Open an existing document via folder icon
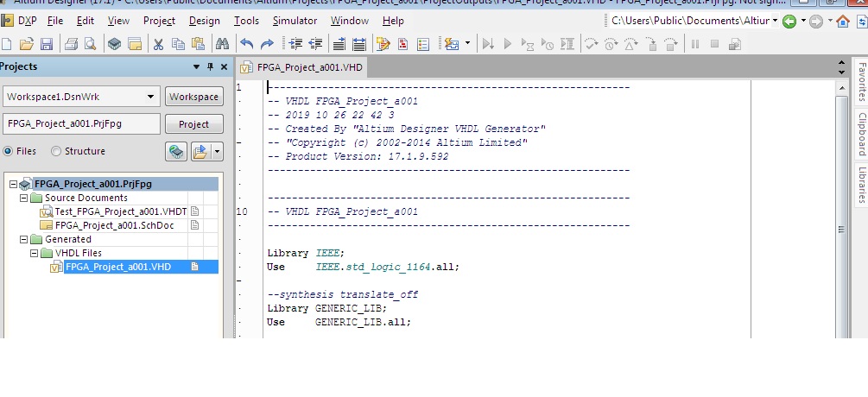 click(27, 43)
